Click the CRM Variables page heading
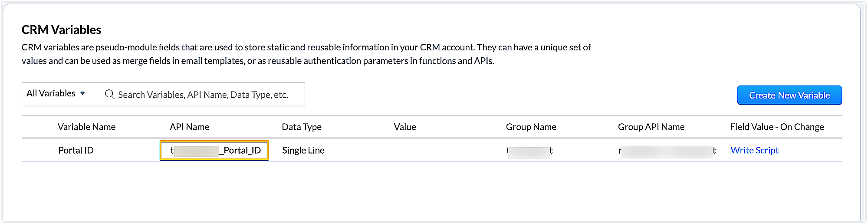 61,30
